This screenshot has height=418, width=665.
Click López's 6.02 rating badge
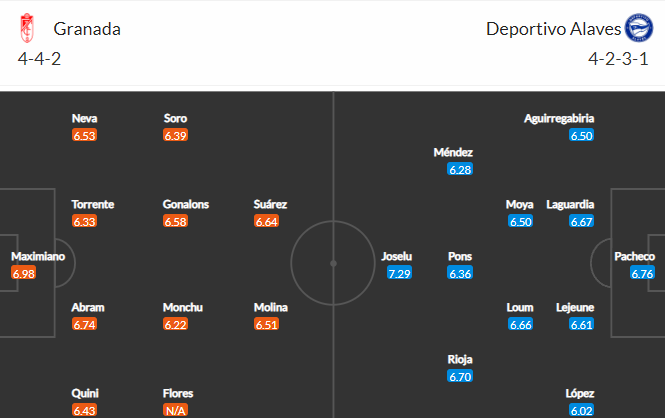click(581, 410)
